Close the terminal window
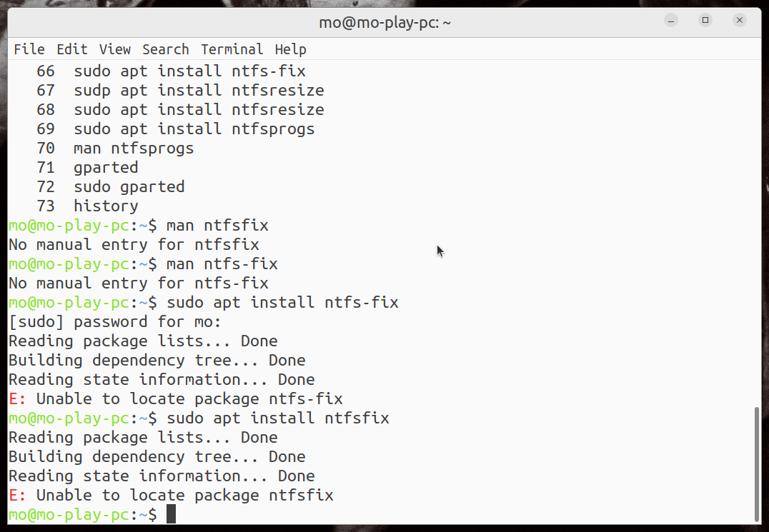Screen dimensions: 769x532 click(740, 21)
